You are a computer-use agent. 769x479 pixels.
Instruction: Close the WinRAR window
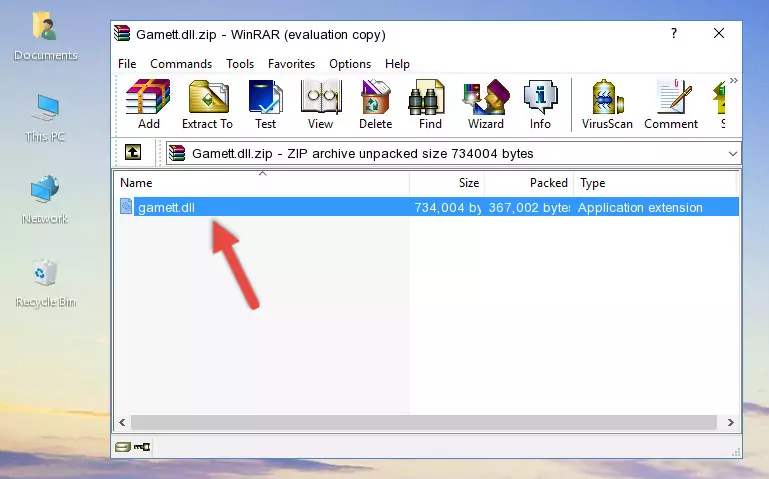click(x=718, y=33)
